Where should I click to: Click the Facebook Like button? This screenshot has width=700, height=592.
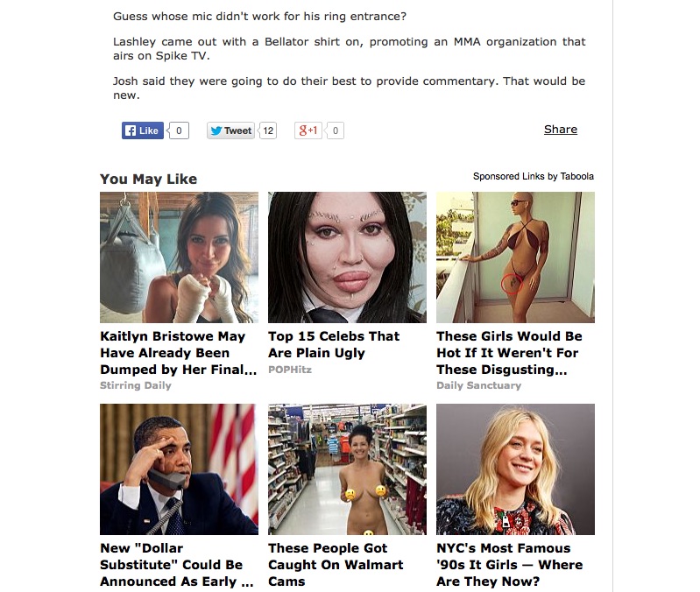[x=143, y=130]
